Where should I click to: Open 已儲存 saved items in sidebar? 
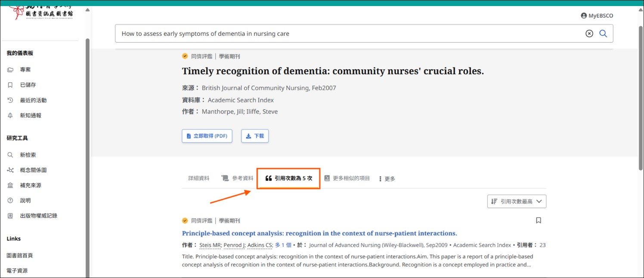tap(28, 85)
